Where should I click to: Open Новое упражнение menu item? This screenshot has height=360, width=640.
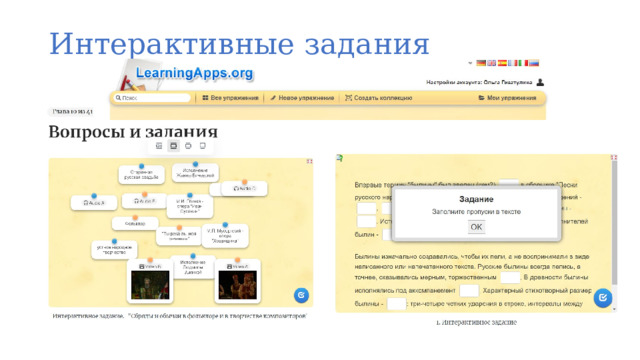tap(302, 98)
